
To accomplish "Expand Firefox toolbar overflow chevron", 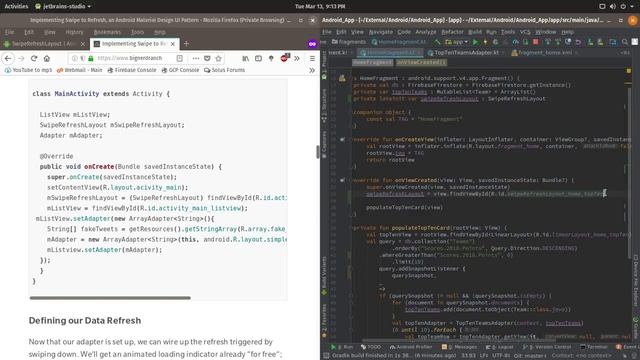I will pos(297,58).
